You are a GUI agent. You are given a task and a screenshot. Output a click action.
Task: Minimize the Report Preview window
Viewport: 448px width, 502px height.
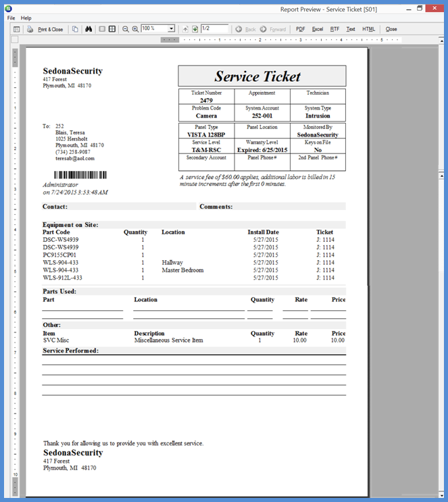point(409,9)
